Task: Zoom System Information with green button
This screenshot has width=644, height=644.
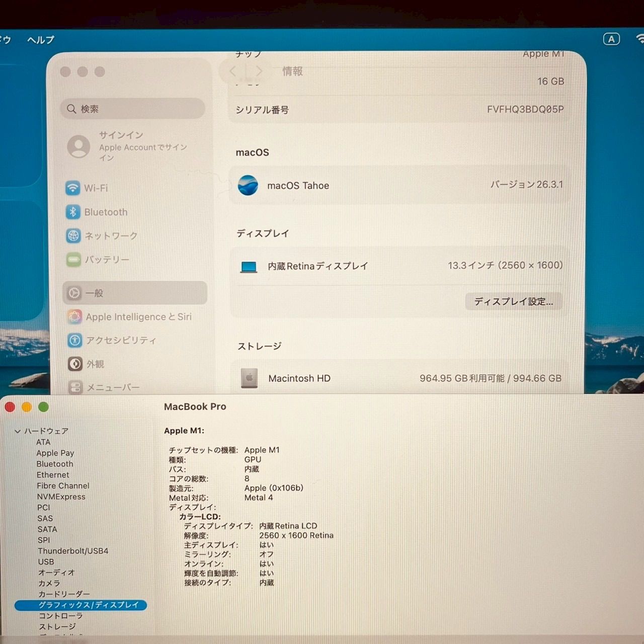Action: [x=44, y=407]
